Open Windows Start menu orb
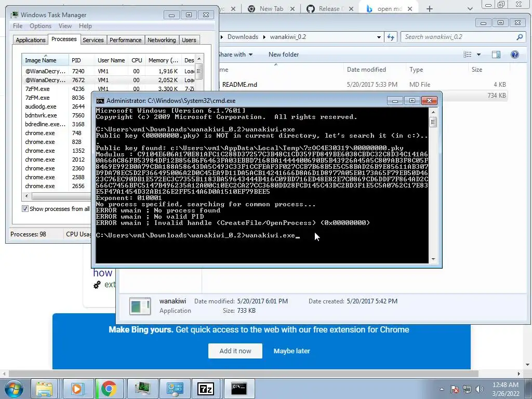532x399 pixels. pyautogui.click(x=14, y=389)
